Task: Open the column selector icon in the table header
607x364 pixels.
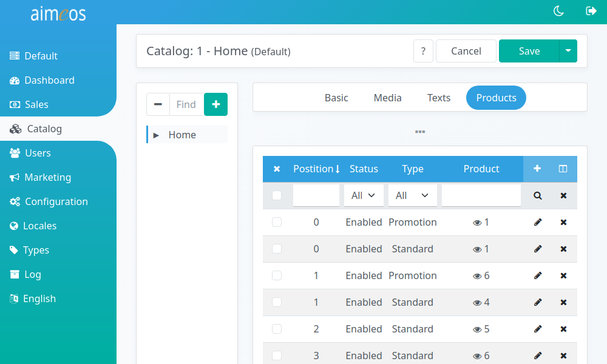Action: tap(563, 169)
